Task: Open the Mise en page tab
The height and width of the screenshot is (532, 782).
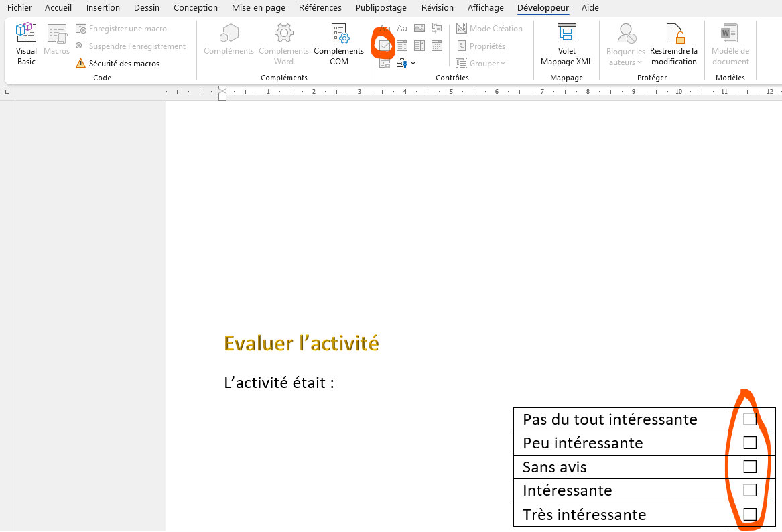Action: (x=259, y=7)
